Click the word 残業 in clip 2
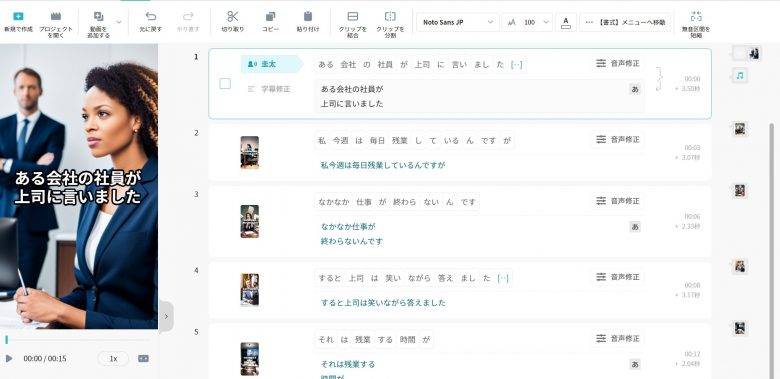Image resolution: width=780 pixels, height=379 pixels. 400,141
